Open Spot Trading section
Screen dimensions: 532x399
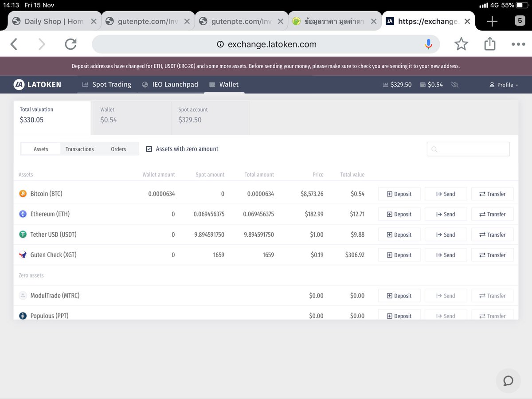(x=107, y=84)
